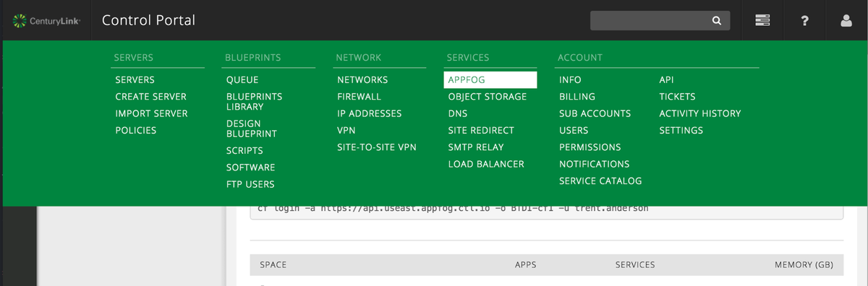This screenshot has height=286, width=868.
Task: Select Design Blueprint
Action: 252,129
